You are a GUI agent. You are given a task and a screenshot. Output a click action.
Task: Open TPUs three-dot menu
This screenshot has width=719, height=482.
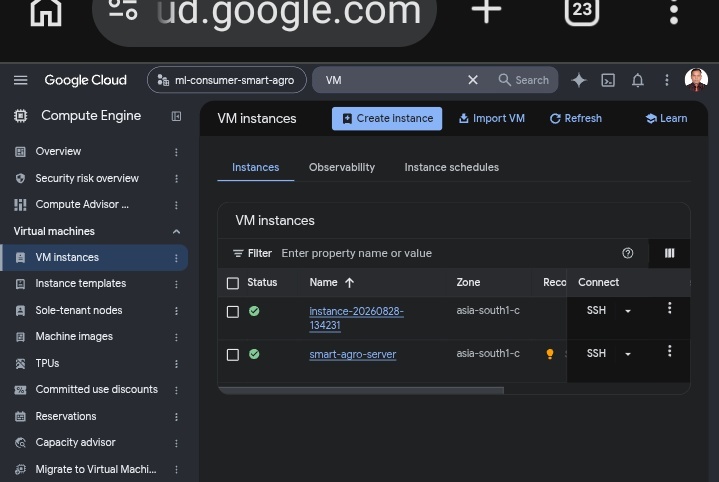pos(176,364)
